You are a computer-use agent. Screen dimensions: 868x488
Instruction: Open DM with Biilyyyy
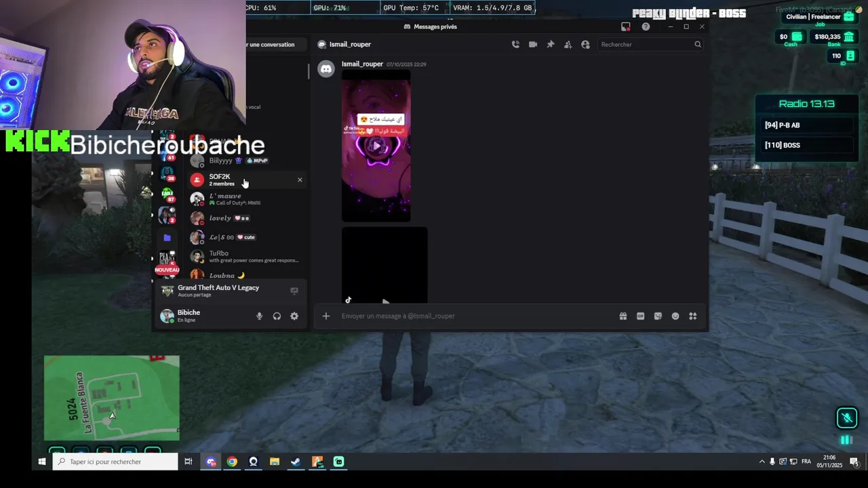click(247, 161)
